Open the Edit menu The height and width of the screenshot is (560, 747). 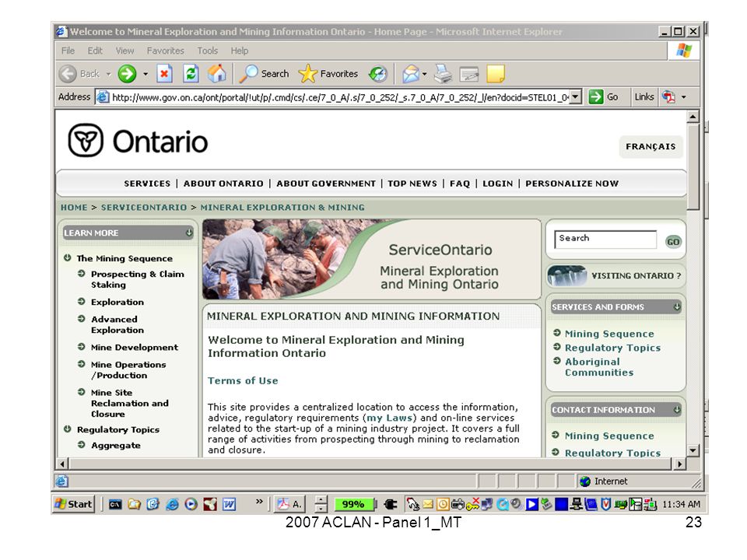(x=95, y=51)
